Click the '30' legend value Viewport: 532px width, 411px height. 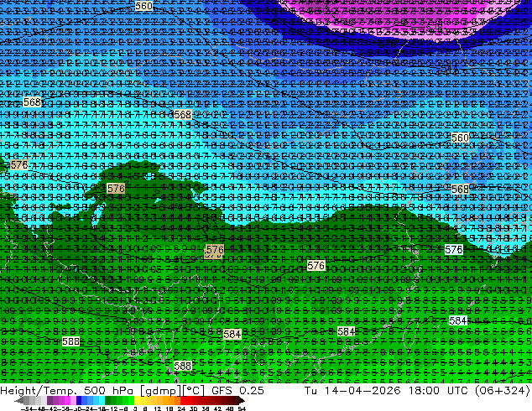193,408
